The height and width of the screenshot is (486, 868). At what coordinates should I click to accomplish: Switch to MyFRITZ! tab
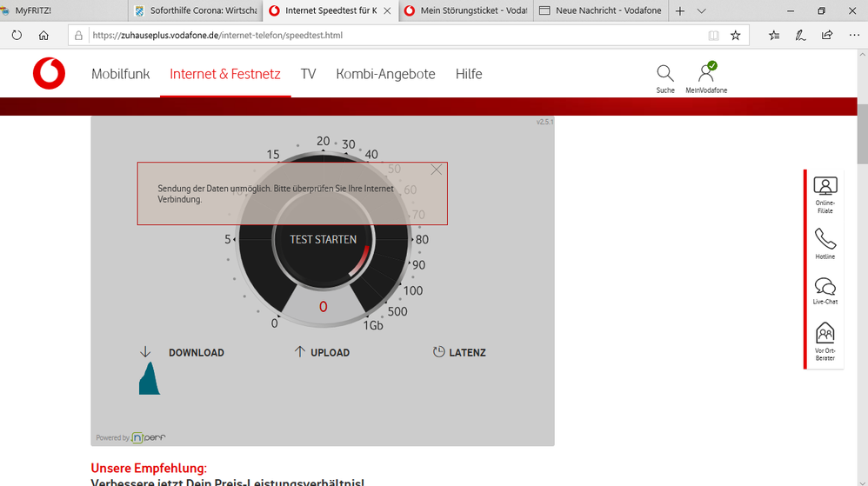pyautogui.click(x=63, y=10)
